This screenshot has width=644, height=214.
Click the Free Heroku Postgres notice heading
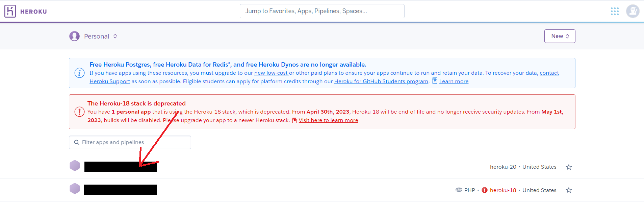click(x=228, y=65)
